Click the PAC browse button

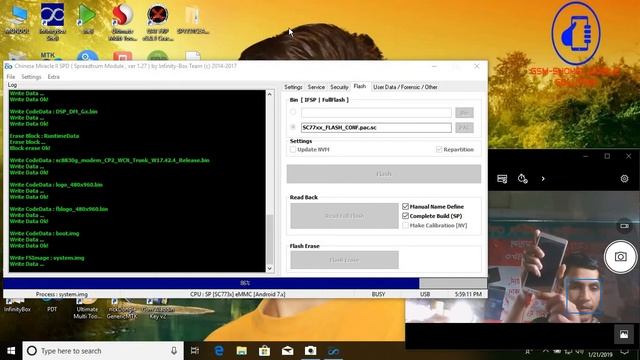click(x=464, y=127)
